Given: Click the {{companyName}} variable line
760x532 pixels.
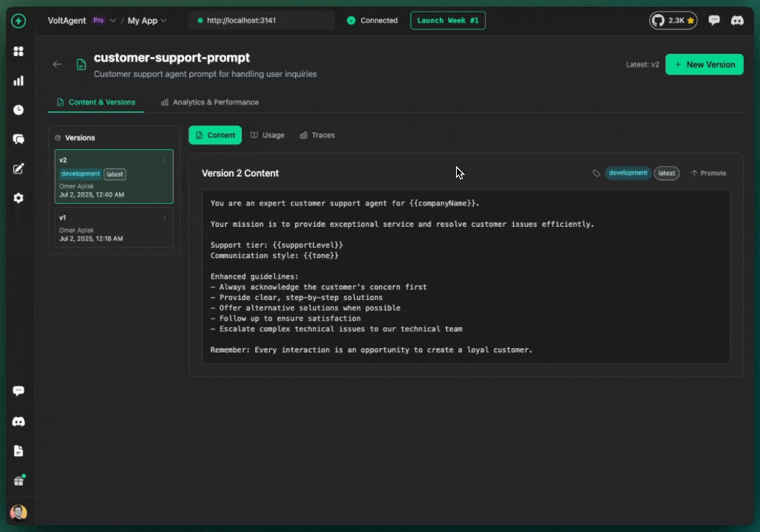Looking at the screenshot, I should [x=345, y=203].
